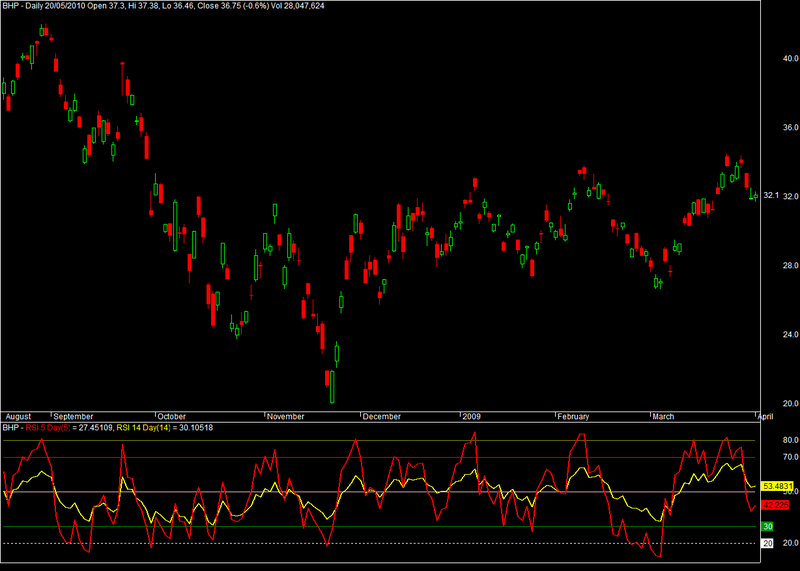Click the 32.1 last price tag

pos(771,195)
